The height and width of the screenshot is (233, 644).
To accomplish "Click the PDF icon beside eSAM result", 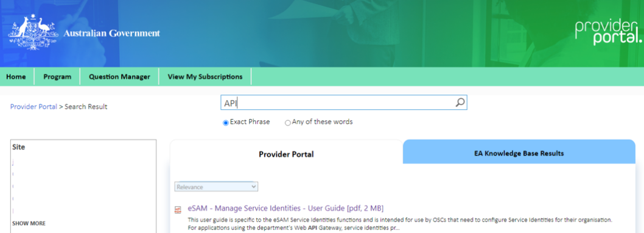I will pyautogui.click(x=178, y=210).
